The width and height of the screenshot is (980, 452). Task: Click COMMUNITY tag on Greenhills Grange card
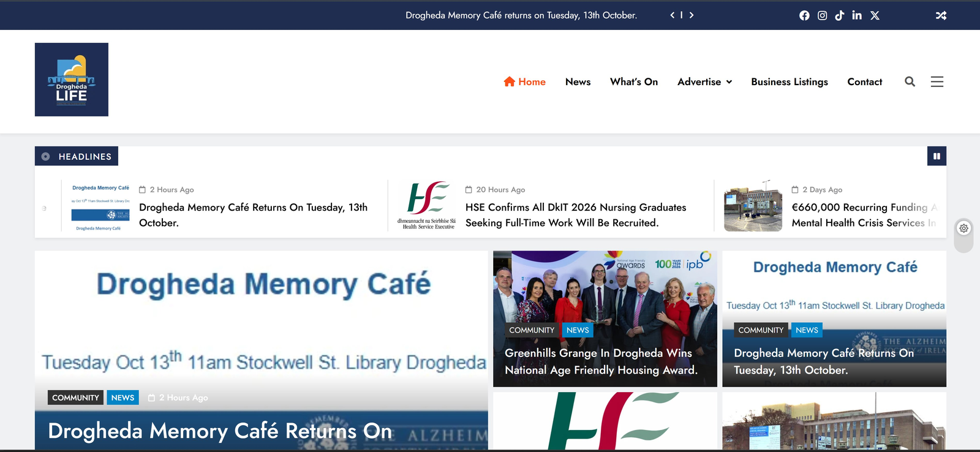tap(532, 330)
